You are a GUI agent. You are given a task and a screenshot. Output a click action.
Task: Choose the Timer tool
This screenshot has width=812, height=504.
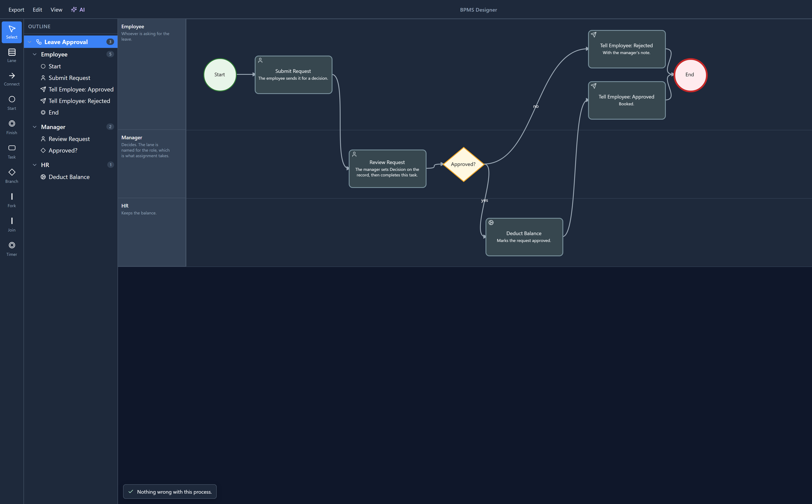coord(12,249)
